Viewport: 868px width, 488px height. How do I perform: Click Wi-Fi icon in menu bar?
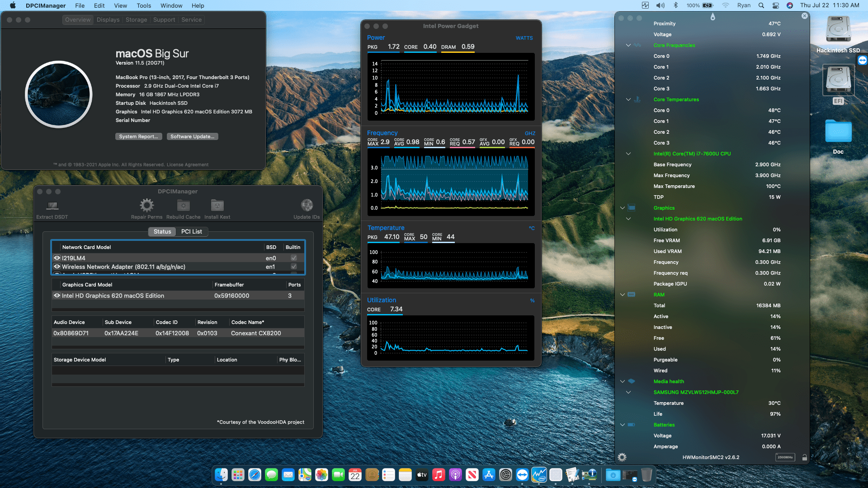726,5
